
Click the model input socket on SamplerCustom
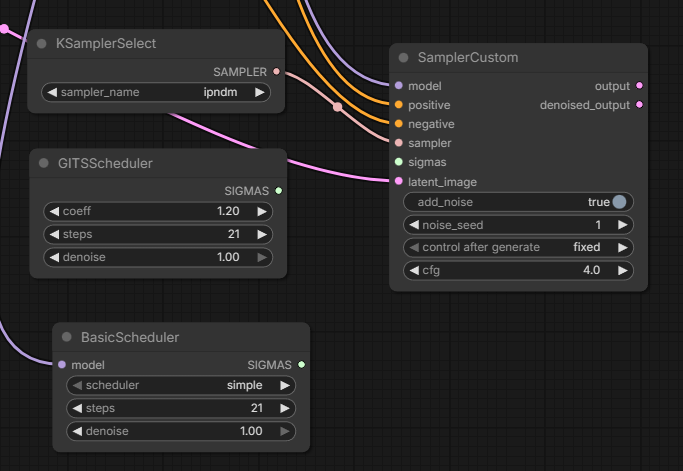[x=399, y=86]
